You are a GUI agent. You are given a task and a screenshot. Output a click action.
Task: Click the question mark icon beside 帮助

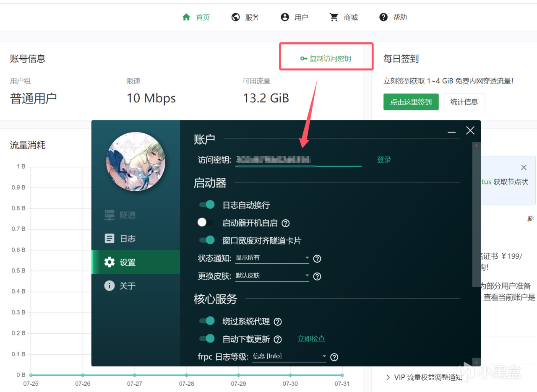pos(383,17)
